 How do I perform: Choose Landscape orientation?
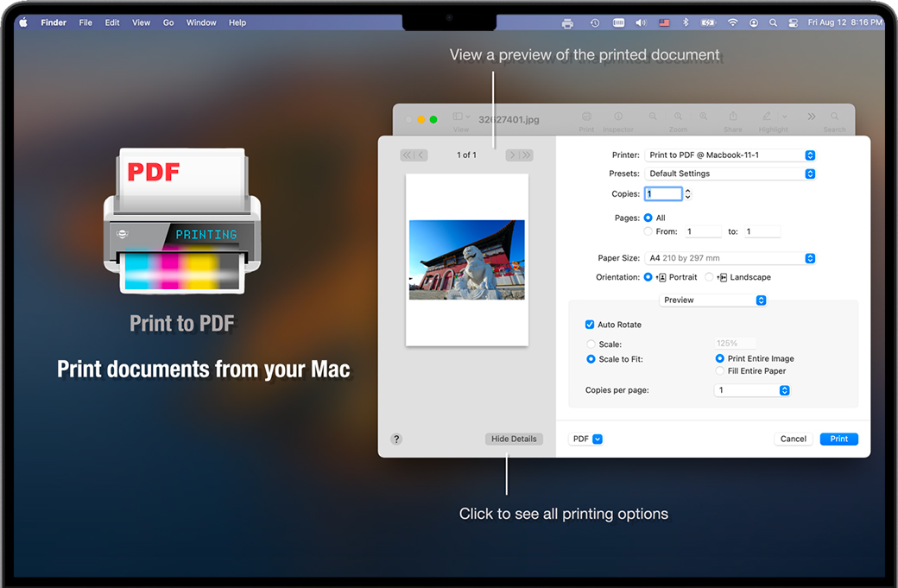[710, 277]
